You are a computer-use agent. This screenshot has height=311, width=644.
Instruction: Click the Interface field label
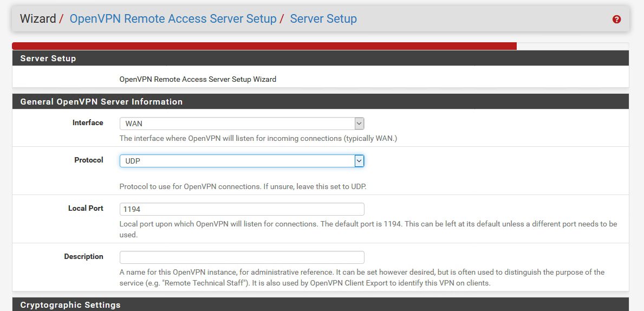tap(88, 122)
